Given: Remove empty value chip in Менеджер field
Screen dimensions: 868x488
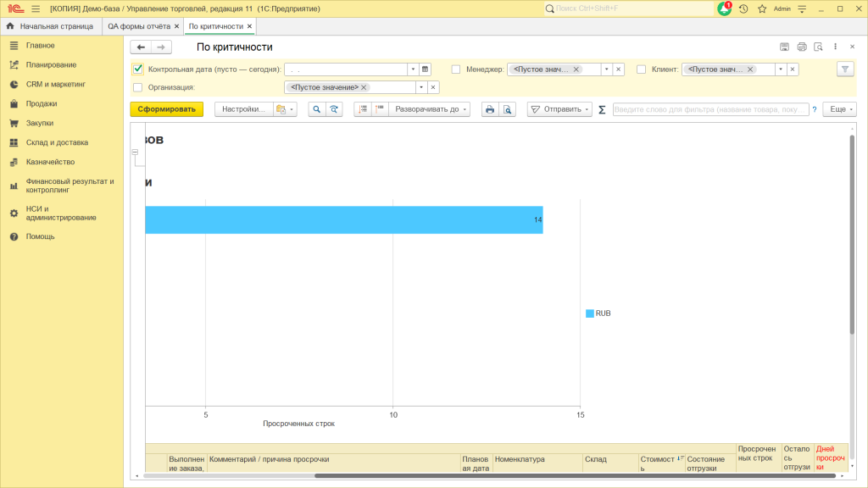Looking at the screenshot, I should (x=576, y=69).
